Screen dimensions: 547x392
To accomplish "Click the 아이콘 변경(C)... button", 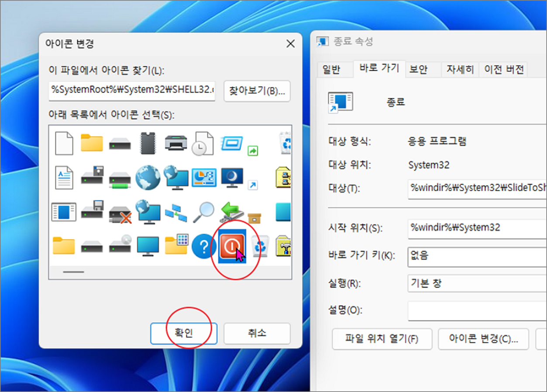I will point(483,339).
